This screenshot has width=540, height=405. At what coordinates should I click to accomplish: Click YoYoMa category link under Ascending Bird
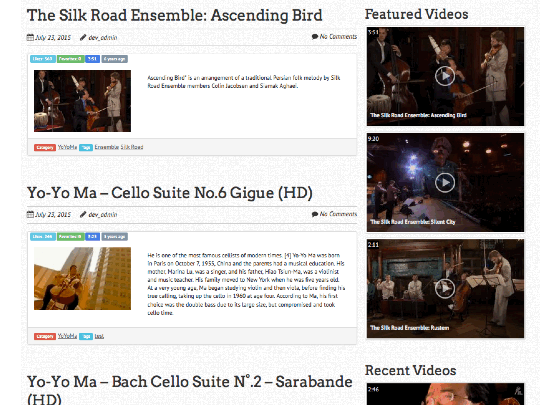click(67, 147)
